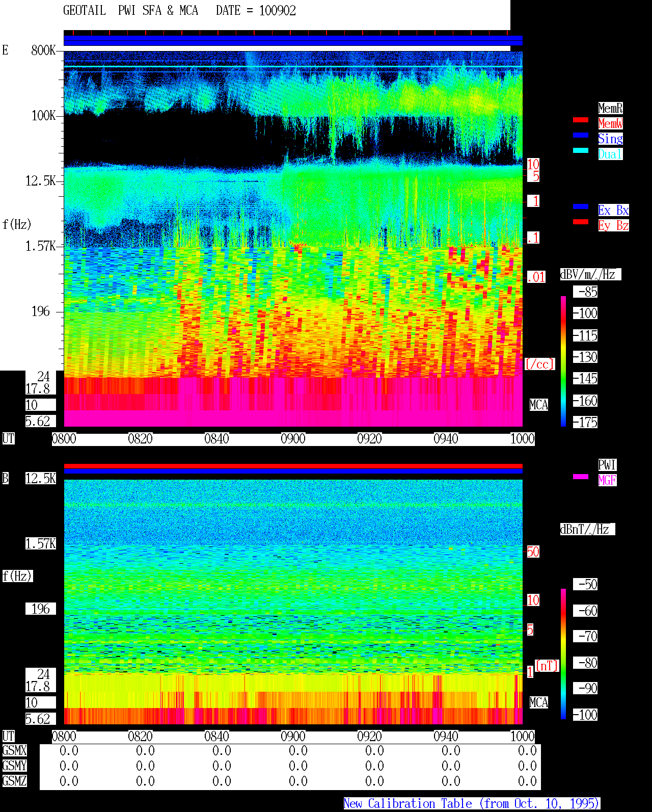Click the cyan Dual legend swatch
652x812 pixels.
click(x=581, y=150)
